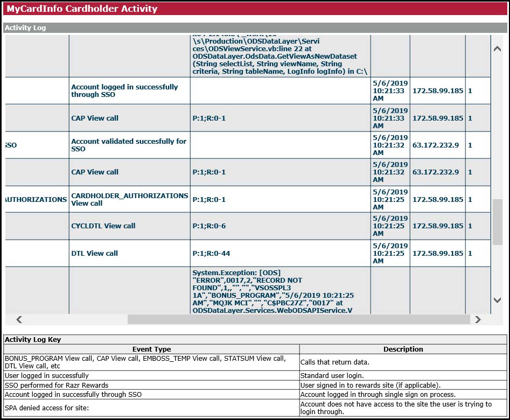
Task: Click the timestamp of the DTL View call row
Action: tap(390, 254)
